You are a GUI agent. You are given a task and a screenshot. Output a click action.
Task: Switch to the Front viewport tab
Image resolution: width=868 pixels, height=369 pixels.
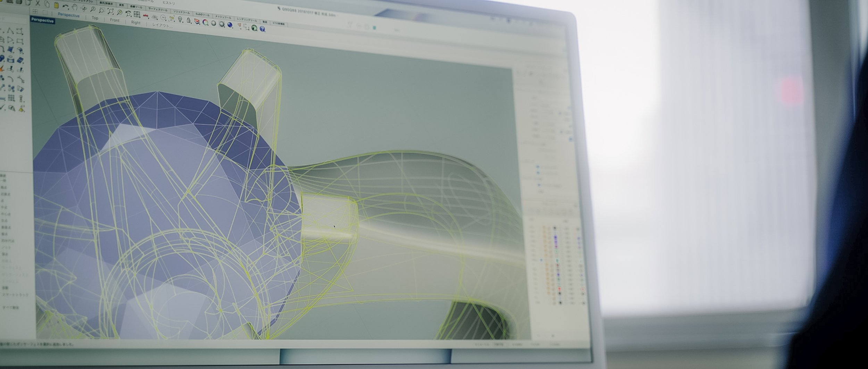(115, 20)
